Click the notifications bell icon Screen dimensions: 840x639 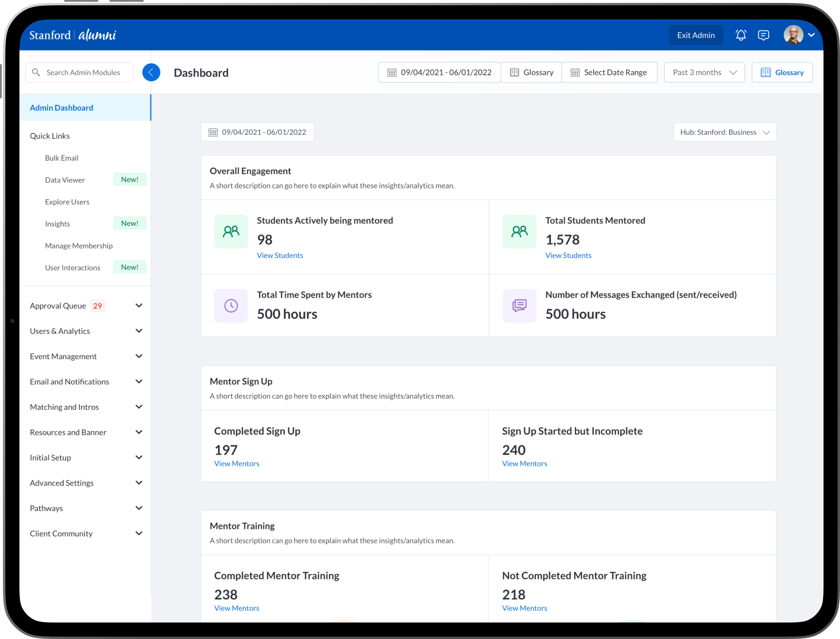[741, 35]
